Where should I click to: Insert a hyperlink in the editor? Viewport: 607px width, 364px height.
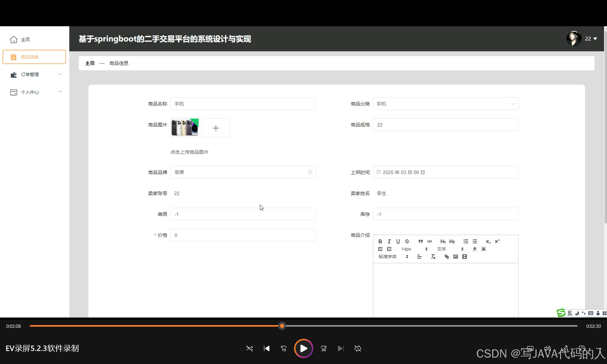[x=447, y=256]
